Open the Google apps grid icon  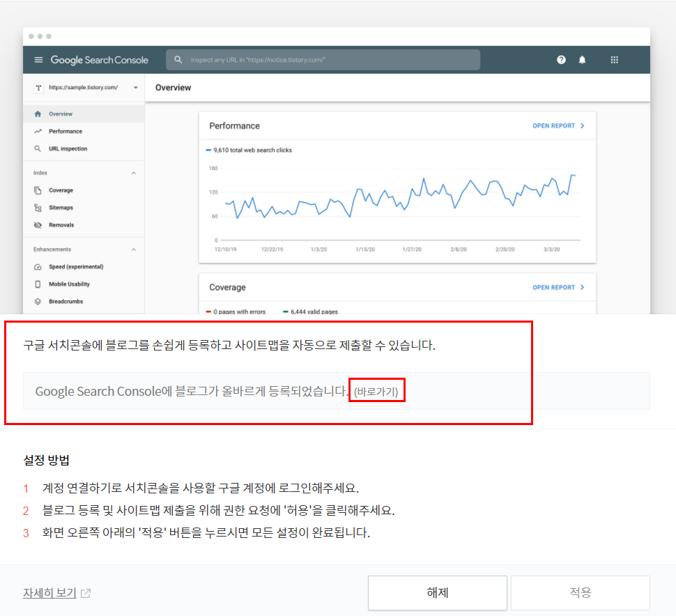[x=615, y=60]
